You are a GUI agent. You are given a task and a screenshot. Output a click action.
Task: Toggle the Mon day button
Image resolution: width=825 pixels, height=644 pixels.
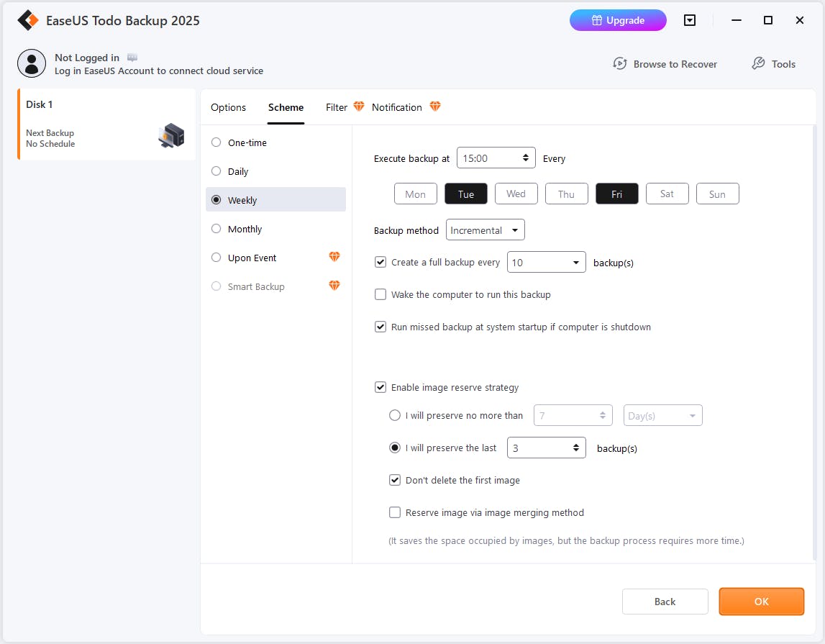(416, 194)
